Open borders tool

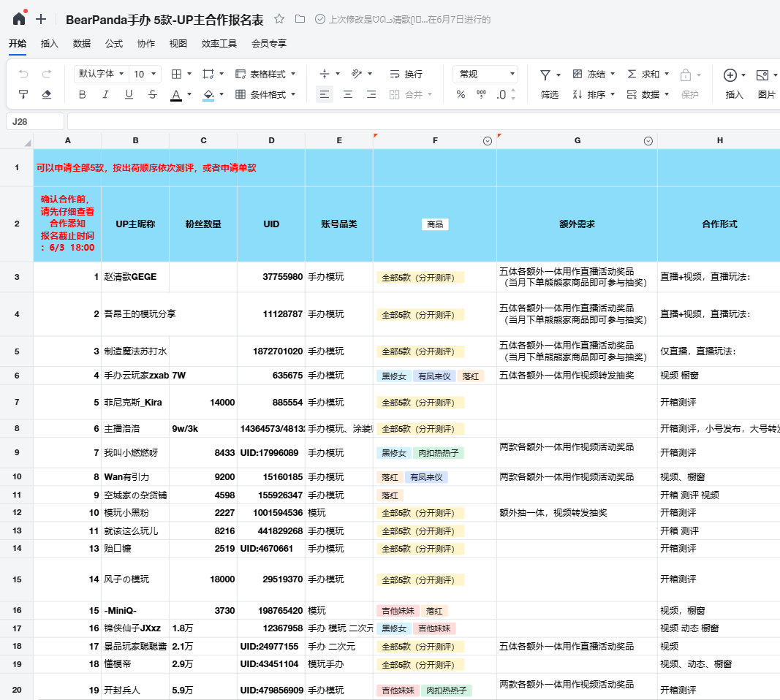(x=176, y=74)
